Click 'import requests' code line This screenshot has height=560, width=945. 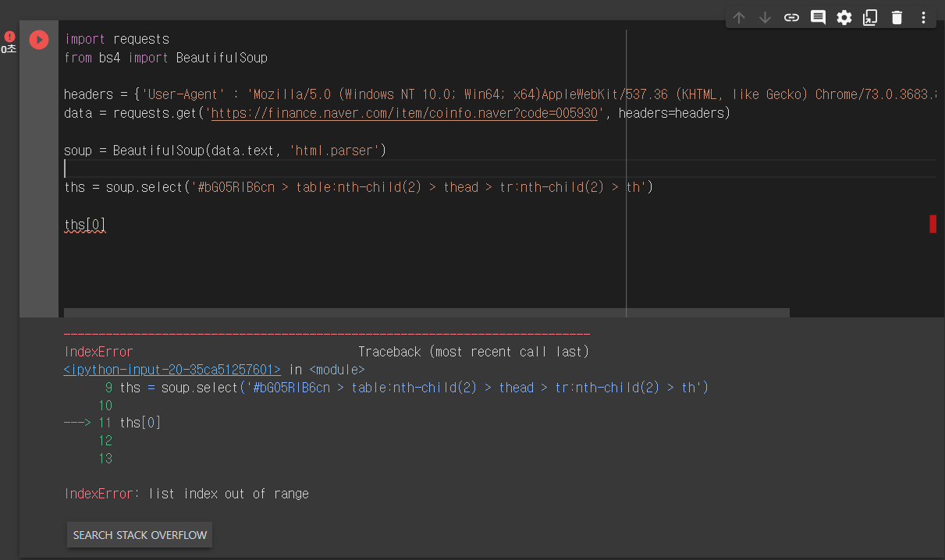[x=117, y=39]
